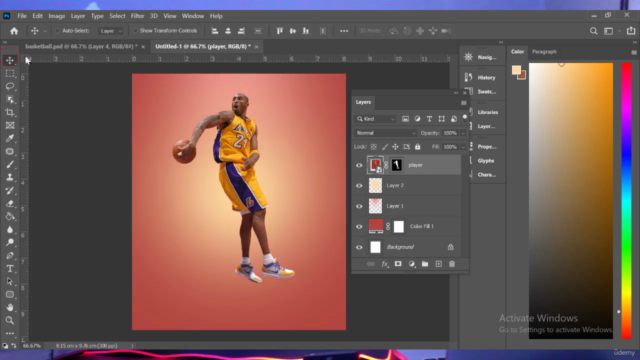Select the History Brush tool
Viewport: 640px width, 360px height.
[10, 191]
